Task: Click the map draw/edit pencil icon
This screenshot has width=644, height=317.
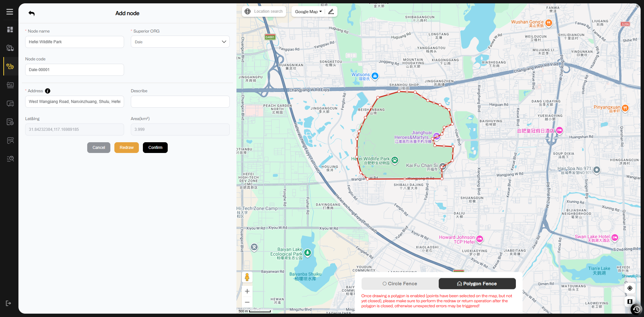Action: click(x=331, y=11)
